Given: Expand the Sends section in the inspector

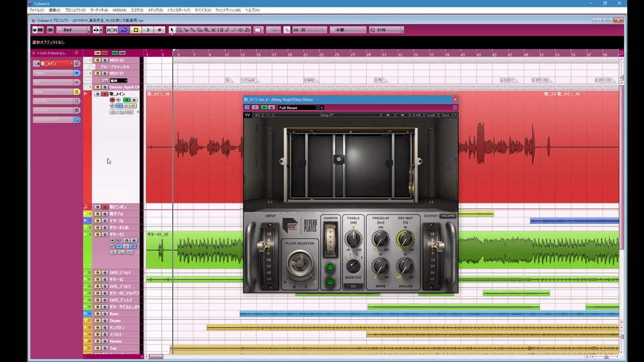Looking at the screenshot, I should click(x=54, y=92).
